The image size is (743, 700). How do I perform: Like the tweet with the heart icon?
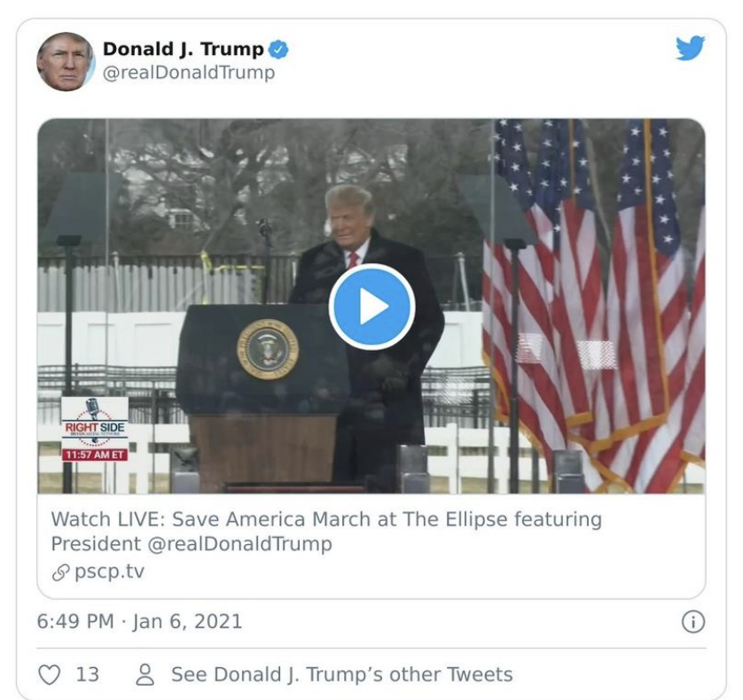click(50, 674)
